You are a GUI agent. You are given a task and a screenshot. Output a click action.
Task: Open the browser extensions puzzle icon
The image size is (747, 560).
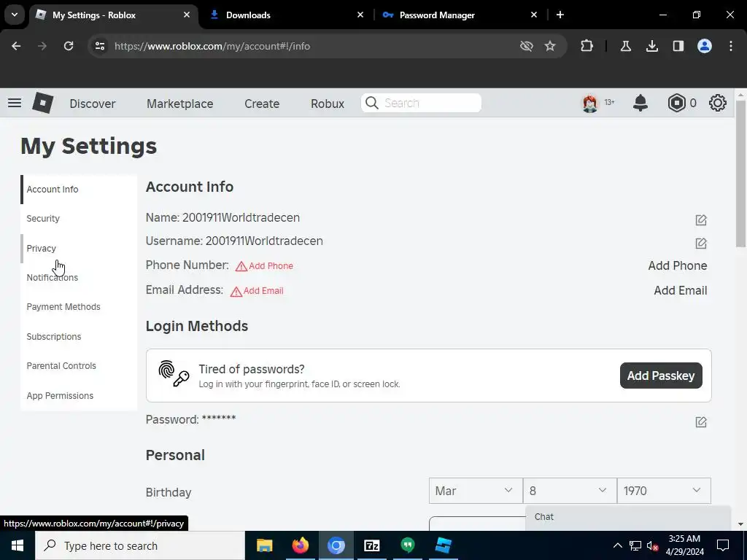587,46
